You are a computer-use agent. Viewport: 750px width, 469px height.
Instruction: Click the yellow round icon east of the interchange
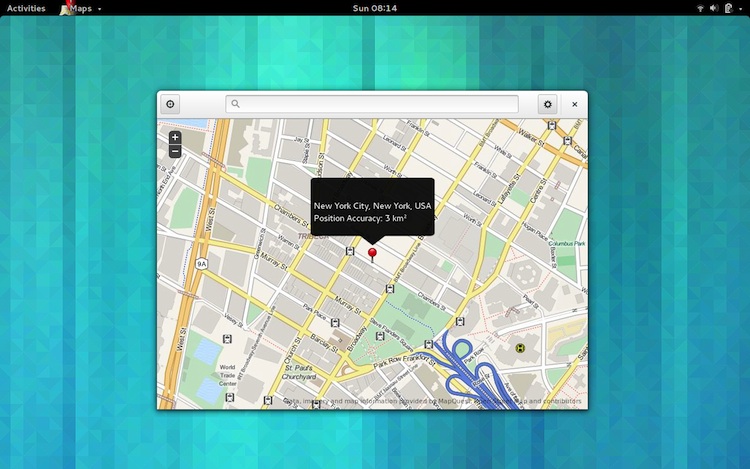click(x=520, y=348)
